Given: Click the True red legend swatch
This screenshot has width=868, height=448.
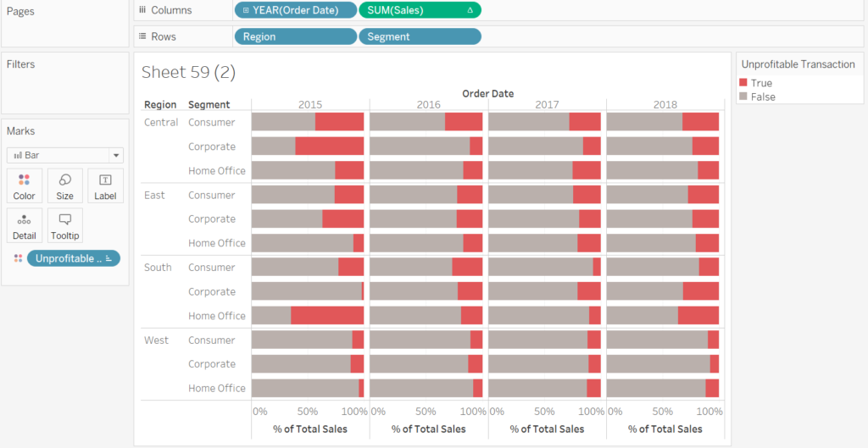Looking at the screenshot, I should [743, 83].
